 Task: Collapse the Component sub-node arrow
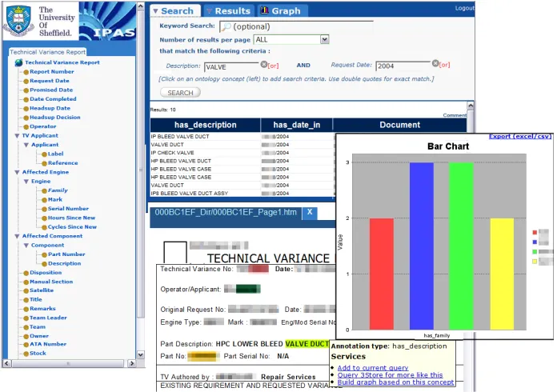pos(26,246)
